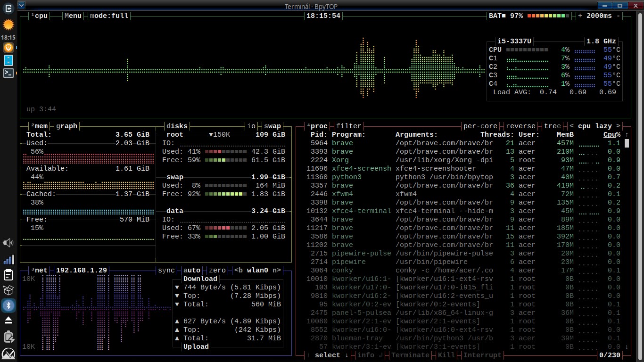The width and height of the screenshot is (644, 362).
Task: Toggle disk io mode
Action: pos(252,126)
